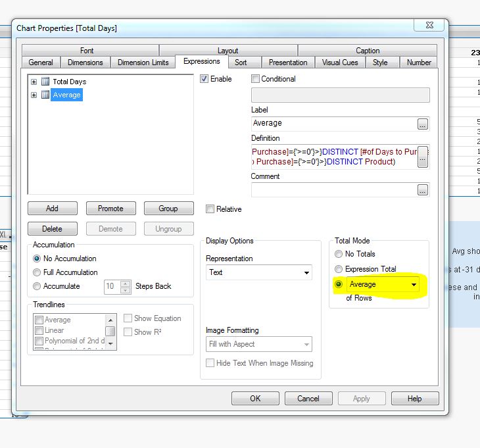Viewport: 480px width, 448px height.
Task: Toggle the Enable checkbox
Action: tap(204, 79)
